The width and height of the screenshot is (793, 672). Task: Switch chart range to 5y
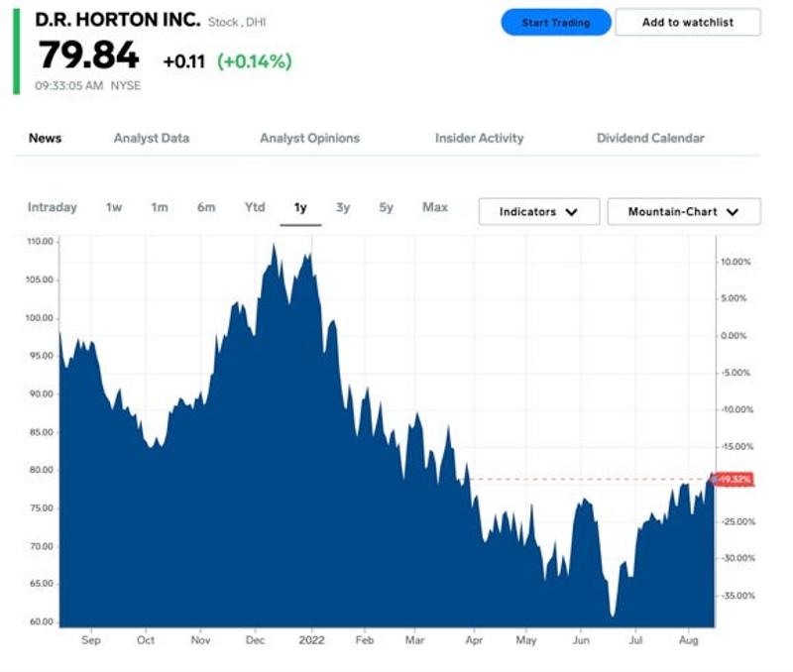386,207
